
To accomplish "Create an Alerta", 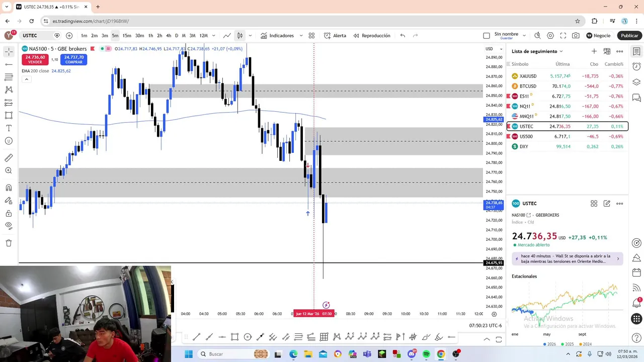I will [335, 36].
